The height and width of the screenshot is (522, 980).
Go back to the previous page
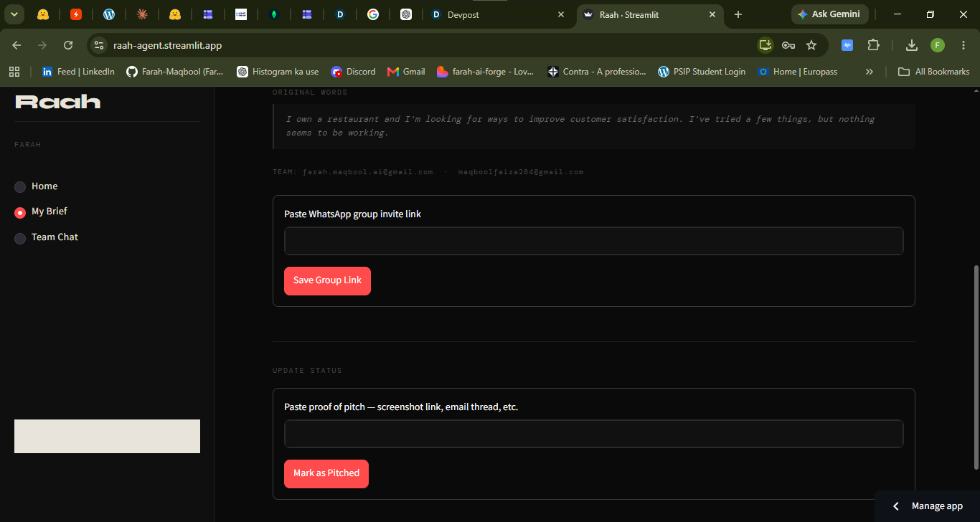17,45
